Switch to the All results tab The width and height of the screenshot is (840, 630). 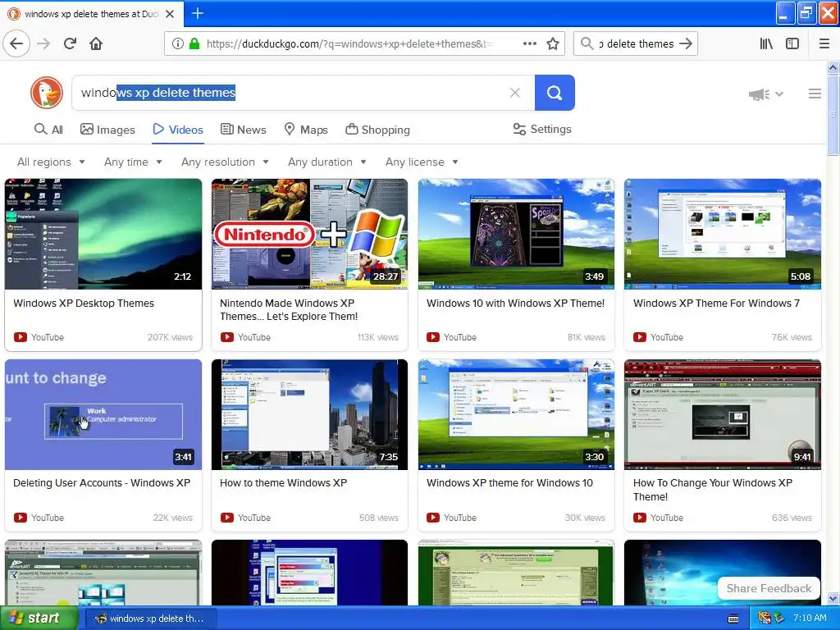point(48,130)
